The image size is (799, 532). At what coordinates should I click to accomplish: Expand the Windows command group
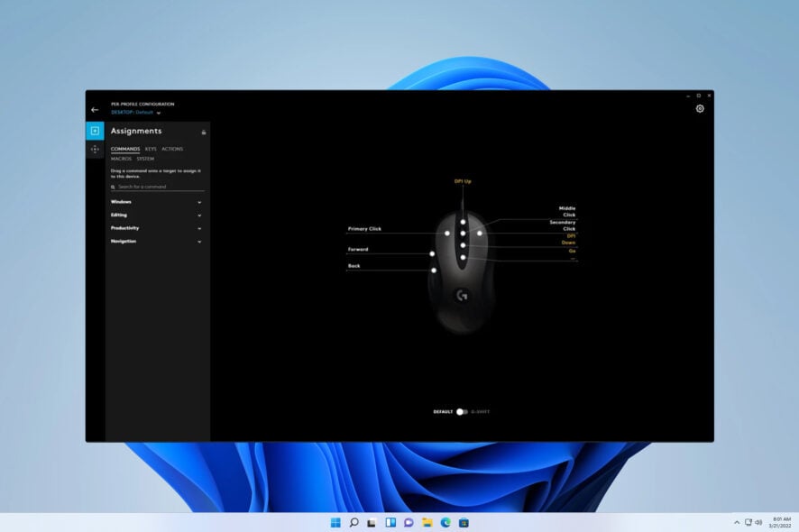(x=156, y=202)
